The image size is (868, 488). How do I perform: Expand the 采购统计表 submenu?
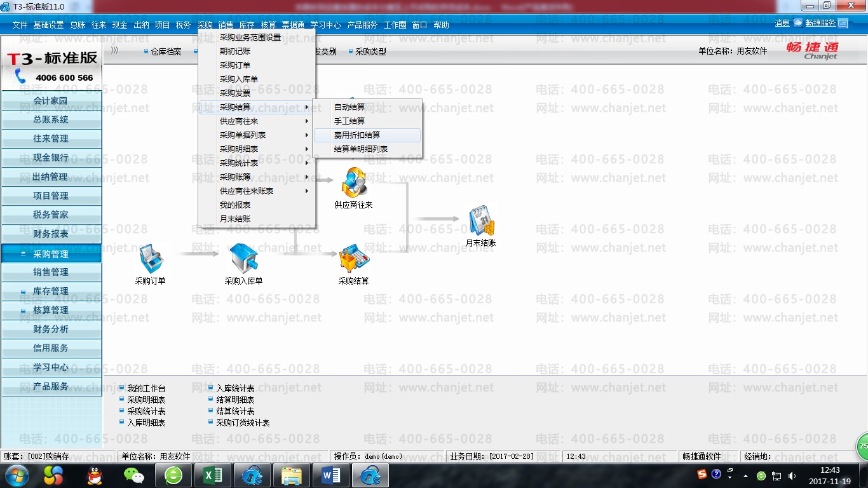257,163
